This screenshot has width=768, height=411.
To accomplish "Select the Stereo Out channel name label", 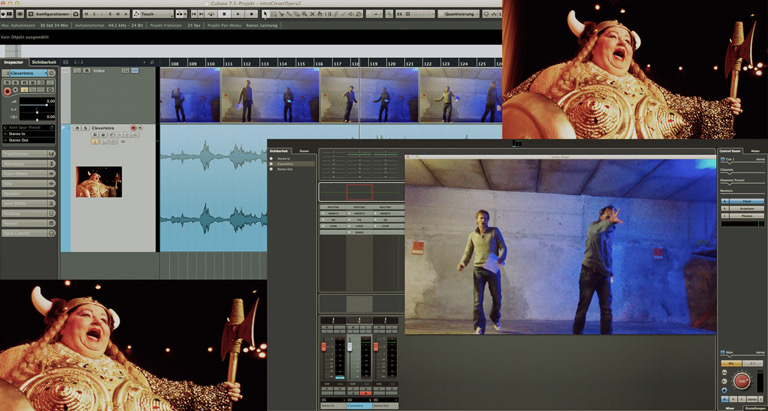I will pyautogui.click(x=385, y=406).
